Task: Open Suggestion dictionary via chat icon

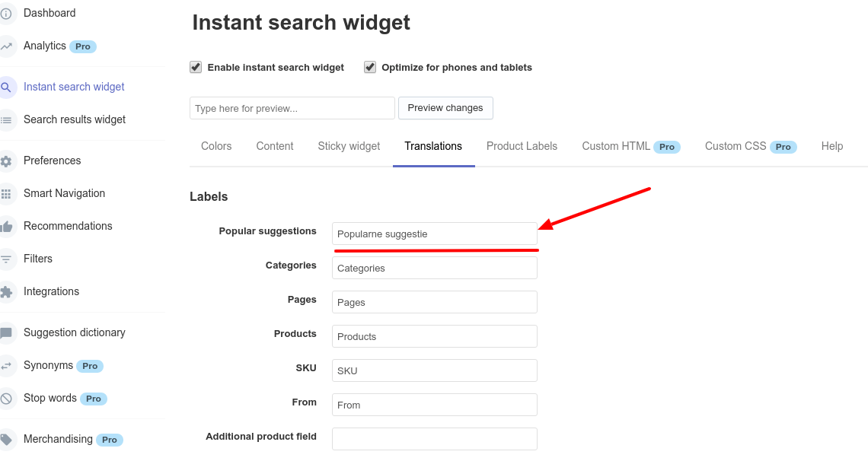Action: pos(7,332)
